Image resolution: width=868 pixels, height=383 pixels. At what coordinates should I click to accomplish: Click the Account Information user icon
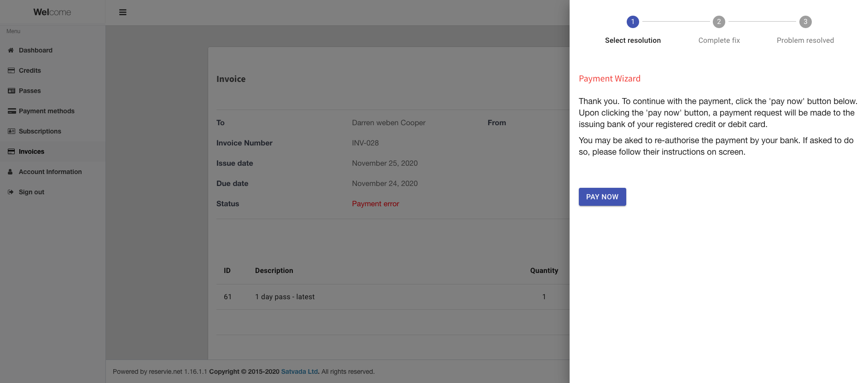pyautogui.click(x=10, y=172)
